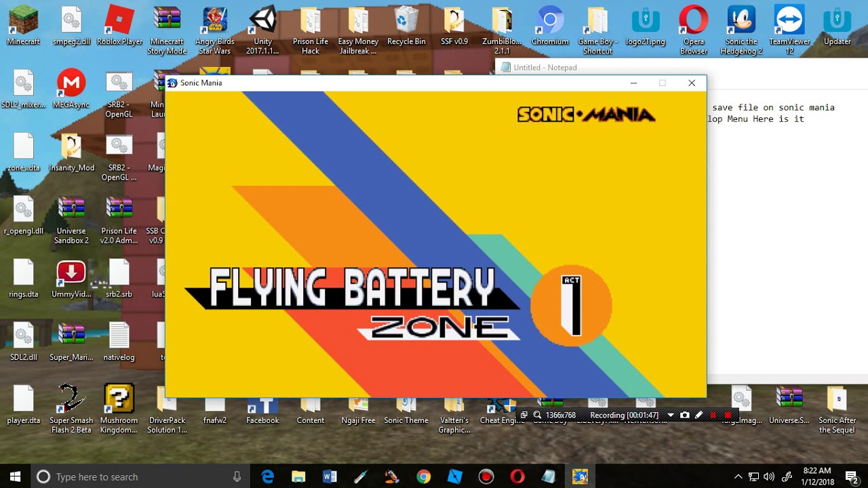Open the SSF v0.9 folder

click(x=454, y=26)
